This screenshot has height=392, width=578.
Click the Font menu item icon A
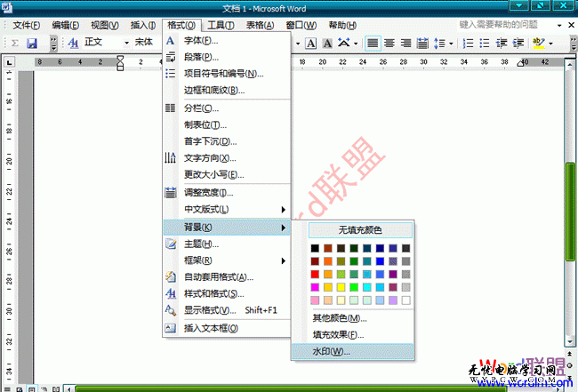(x=170, y=41)
